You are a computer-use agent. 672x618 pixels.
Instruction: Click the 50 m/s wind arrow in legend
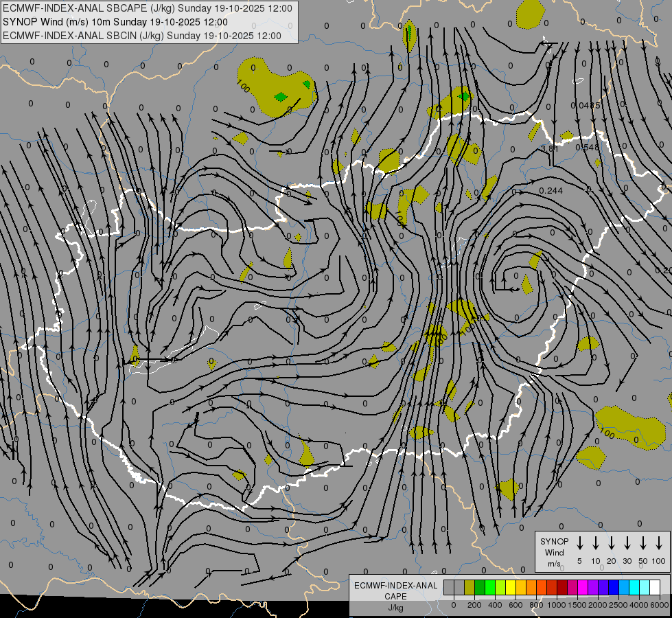click(x=643, y=543)
